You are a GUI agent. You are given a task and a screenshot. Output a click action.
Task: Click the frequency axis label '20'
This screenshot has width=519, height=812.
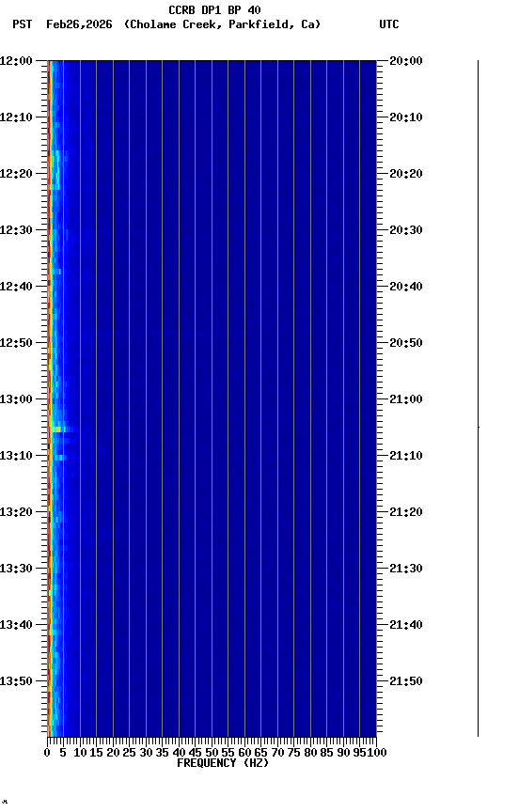click(x=113, y=753)
